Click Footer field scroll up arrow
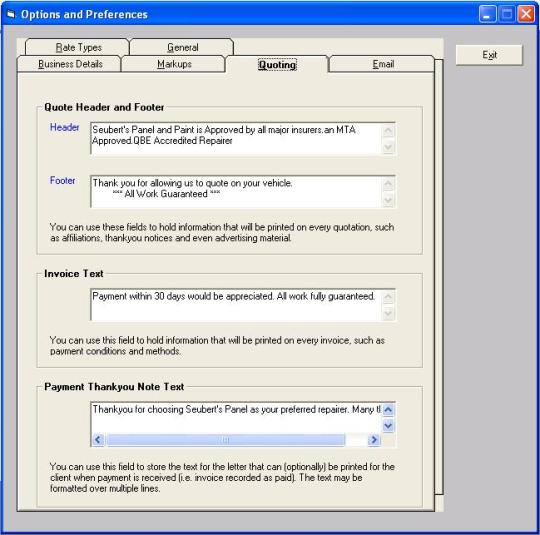 388,184
